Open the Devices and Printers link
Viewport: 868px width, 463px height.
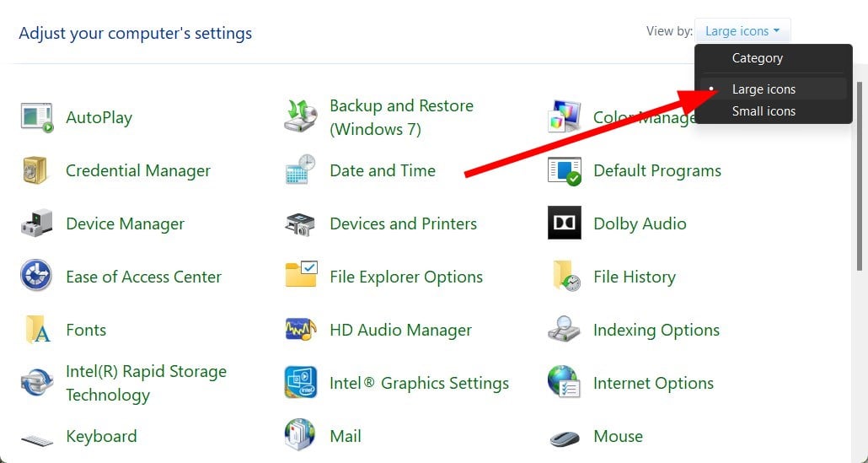pyautogui.click(x=403, y=223)
